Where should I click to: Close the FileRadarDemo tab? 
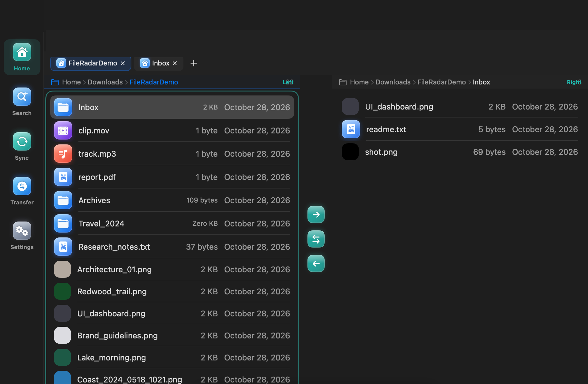point(123,63)
